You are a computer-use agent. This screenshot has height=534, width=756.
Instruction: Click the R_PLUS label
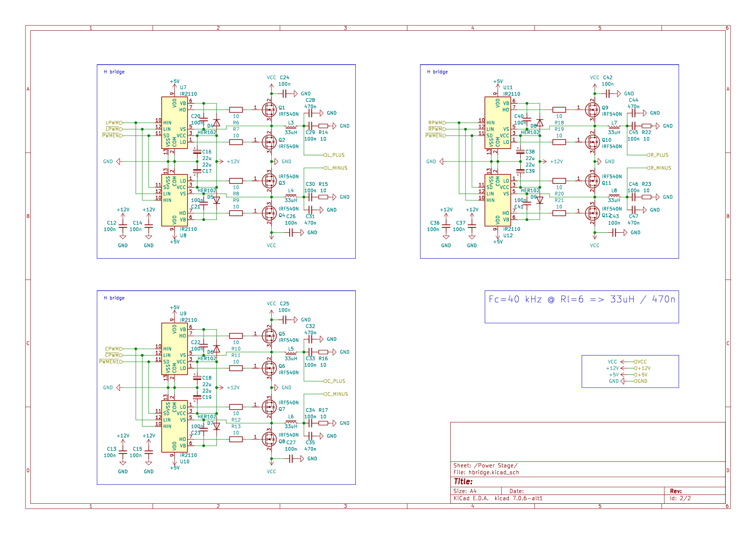[x=658, y=155]
